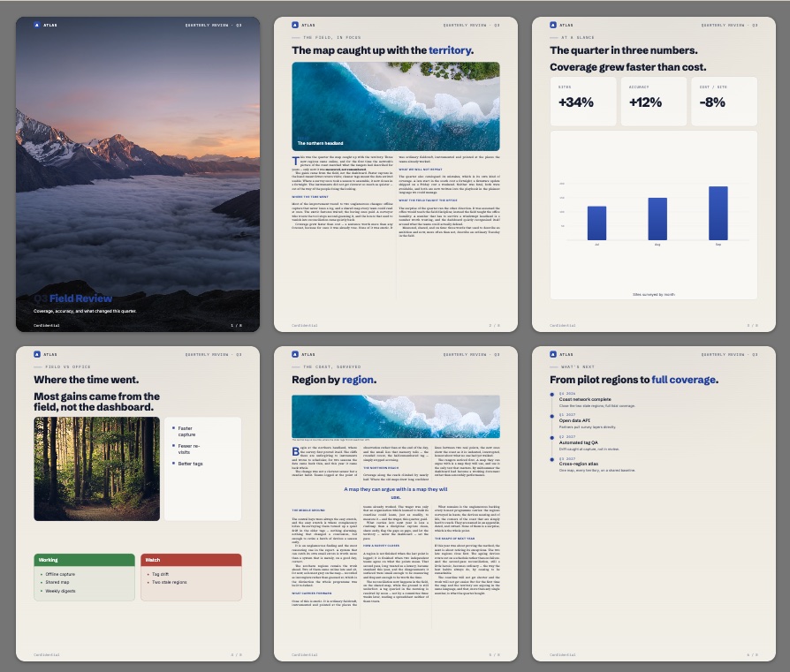Click the 'THE FIELD, IN FOCUS' kicker label
Image resolution: width=790 pixels, height=672 pixels.
tap(331, 37)
